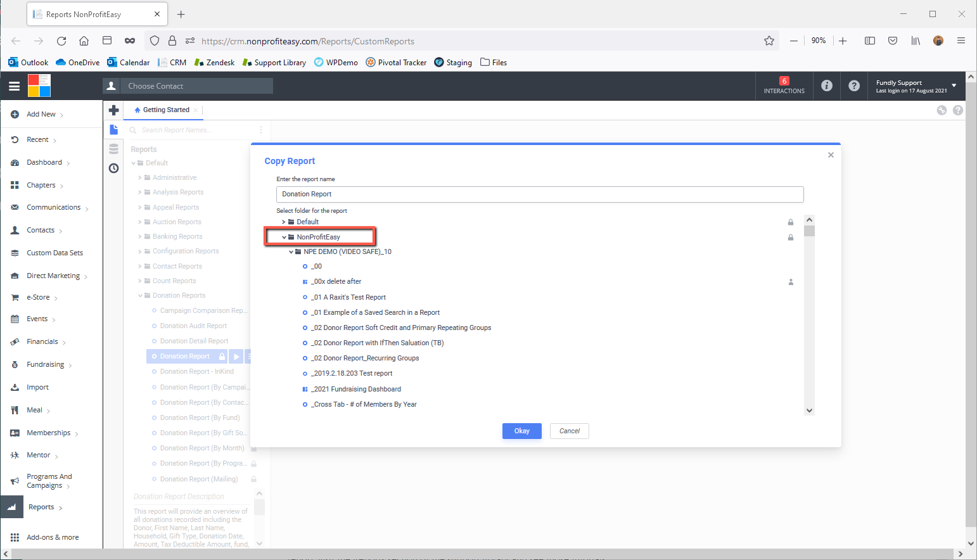
Task: Click the lock icon on Default folder row
Action: point(791,222)
